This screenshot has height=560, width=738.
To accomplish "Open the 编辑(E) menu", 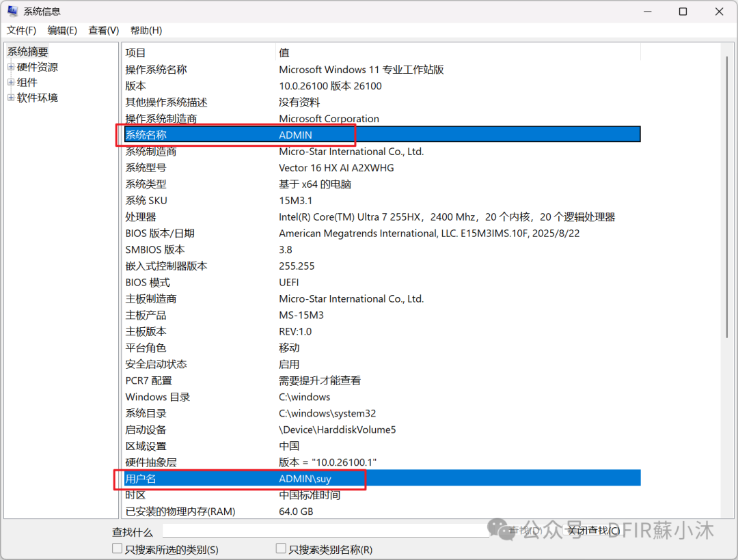I will tap(62, 30).
